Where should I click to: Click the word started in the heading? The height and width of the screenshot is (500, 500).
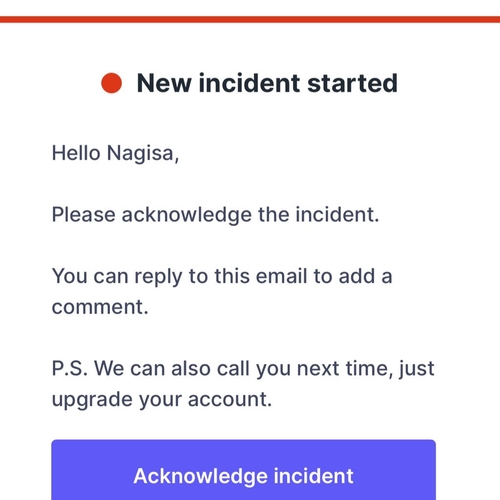point(352,83)
